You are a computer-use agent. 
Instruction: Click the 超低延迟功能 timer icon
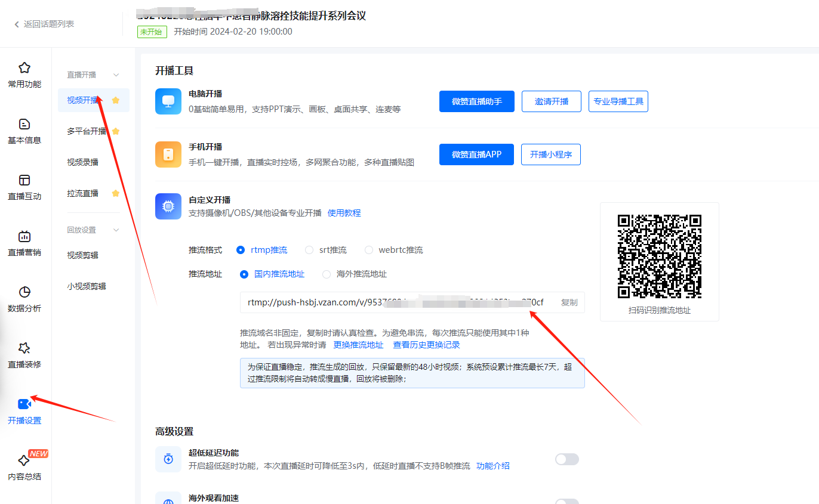(168, 459)
